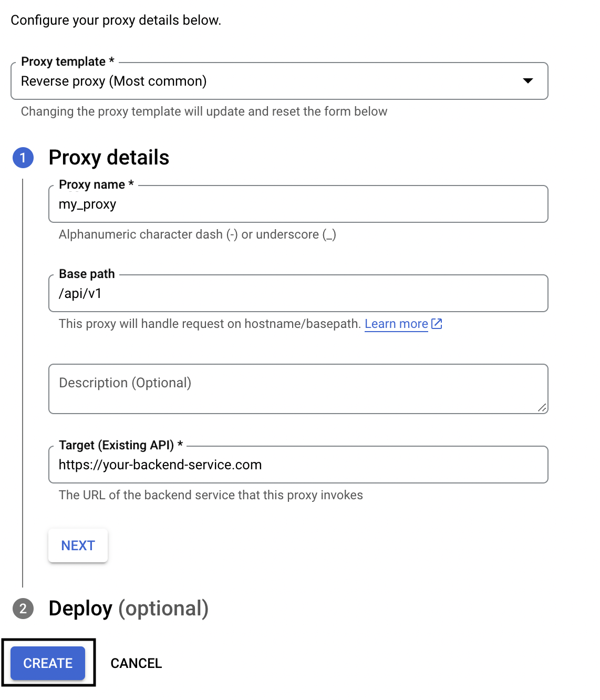Click the Proxy name field label
The width and height of the screenshot is (600, 700).
92,184
